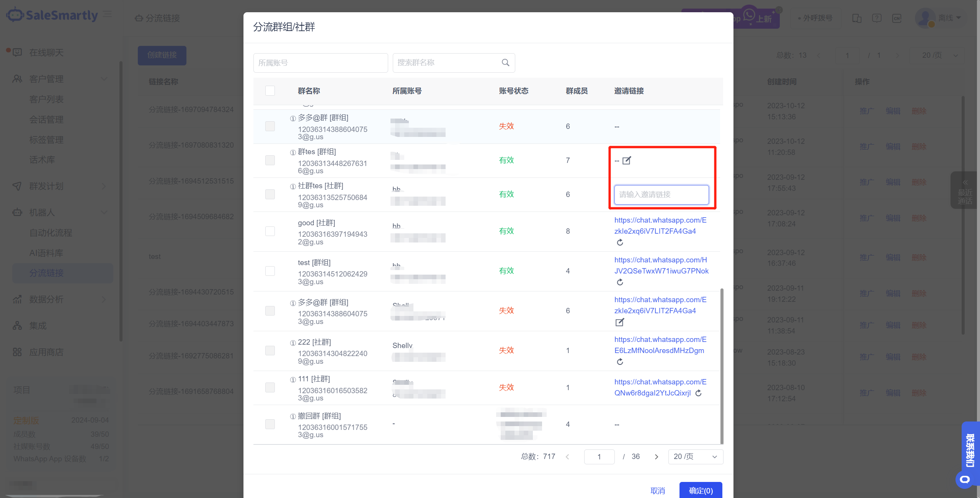
Task: Open the 20/页 page size dropdown in dialog
Action: pos(695,457)
